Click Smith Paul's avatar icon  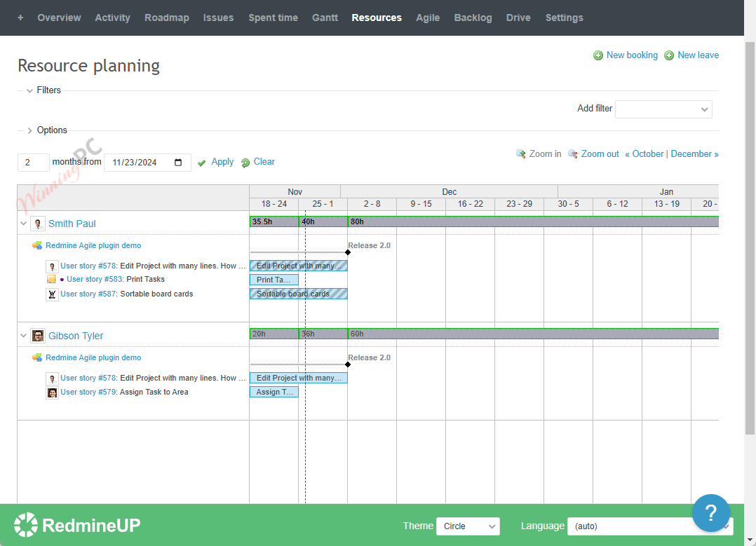pos(38,224)
